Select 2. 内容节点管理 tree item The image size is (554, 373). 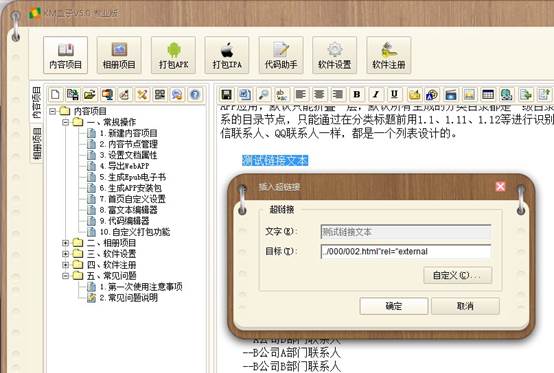[128, 144]
